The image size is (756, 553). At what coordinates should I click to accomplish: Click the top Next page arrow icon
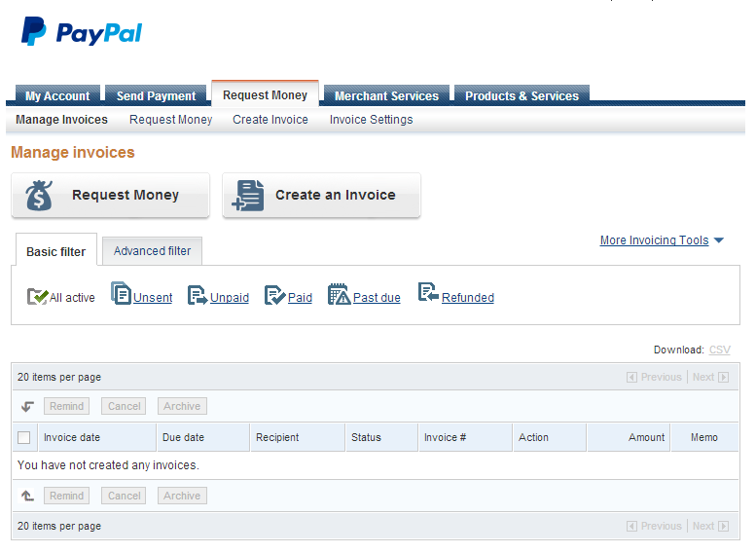[x=723, y=378]
